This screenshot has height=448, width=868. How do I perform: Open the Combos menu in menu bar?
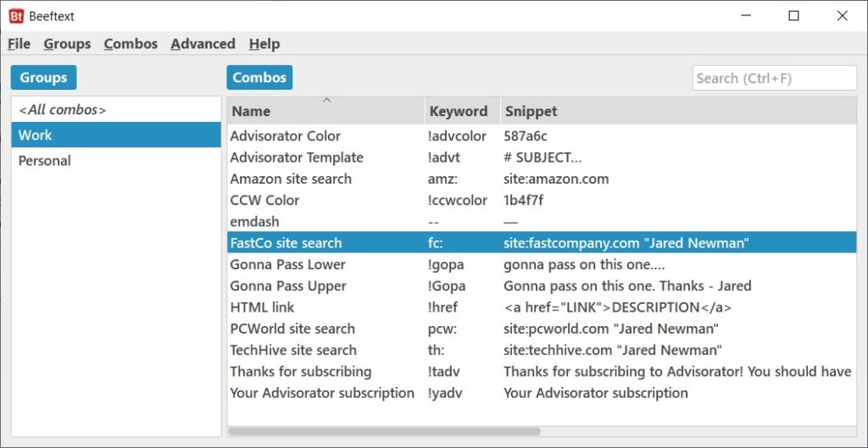(x=131, y=44)
